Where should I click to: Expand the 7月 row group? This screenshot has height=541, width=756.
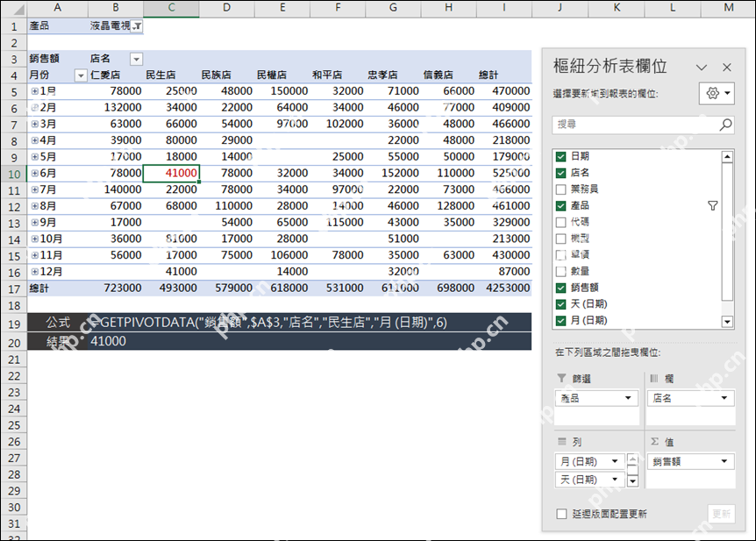[x=34, y=189]
